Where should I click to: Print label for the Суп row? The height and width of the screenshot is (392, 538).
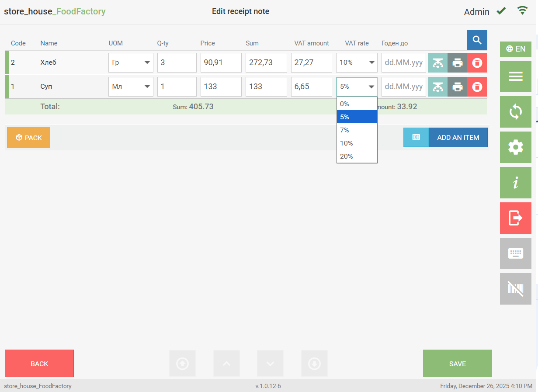click(x=457, y=87)
